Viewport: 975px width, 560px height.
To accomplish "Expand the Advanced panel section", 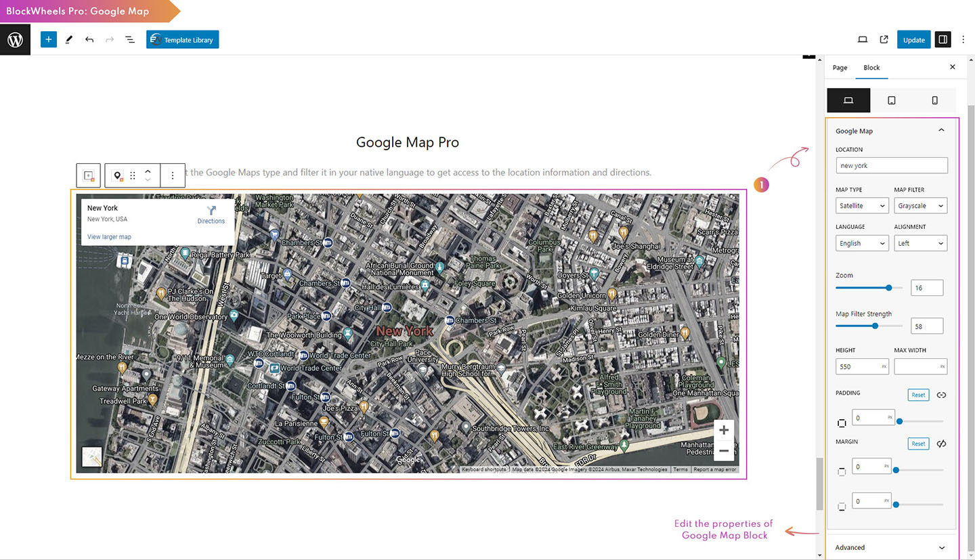I will tap(891, 547).
